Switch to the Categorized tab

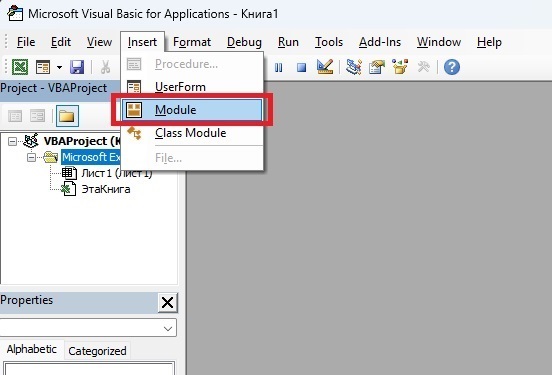(x=97, y=351)
